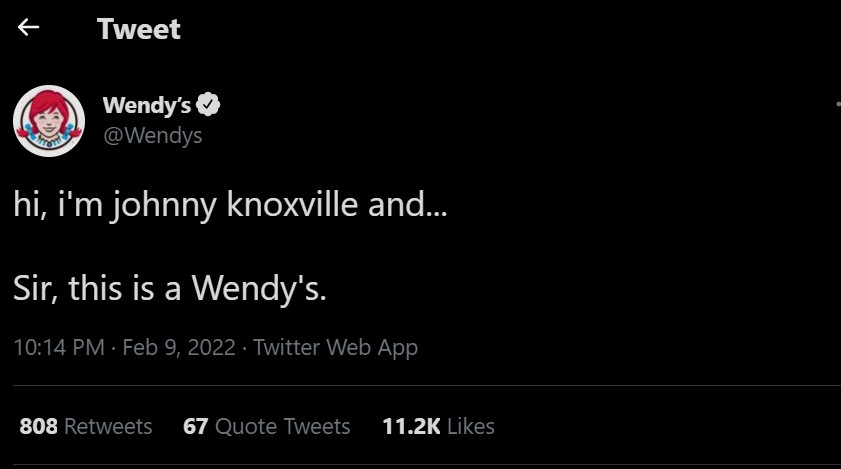Open the @Wendys handle link
Image resolution: width=841 pixels, height=469 pixels.
152,135
